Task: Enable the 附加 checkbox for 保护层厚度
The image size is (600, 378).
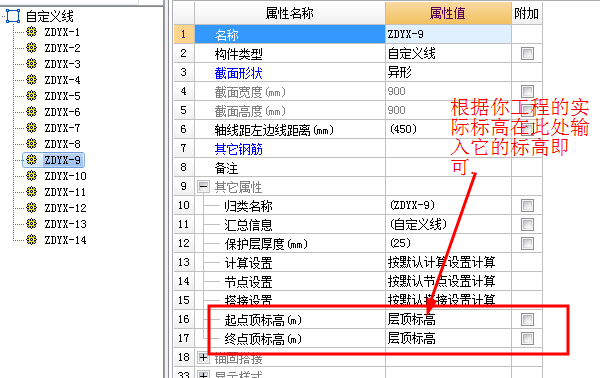Action: coord(527,243)
